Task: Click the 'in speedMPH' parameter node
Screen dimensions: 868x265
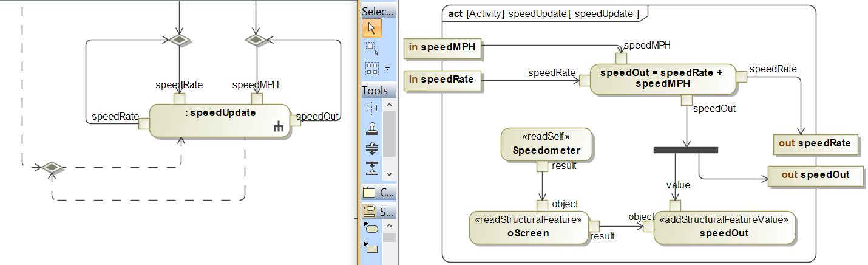Action: [x=442, y=48]
